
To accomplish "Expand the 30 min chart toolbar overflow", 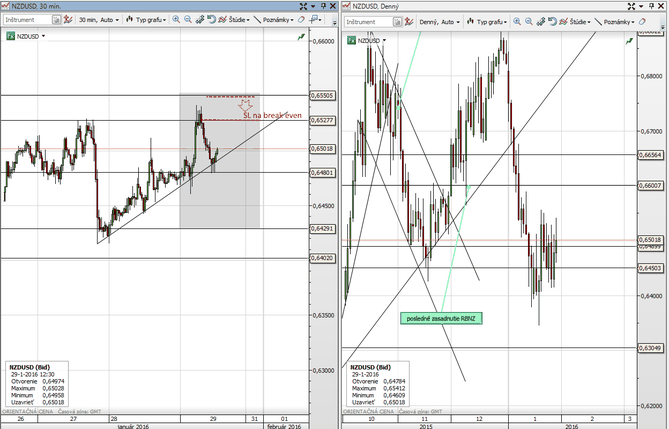I will tap(334, 22).
